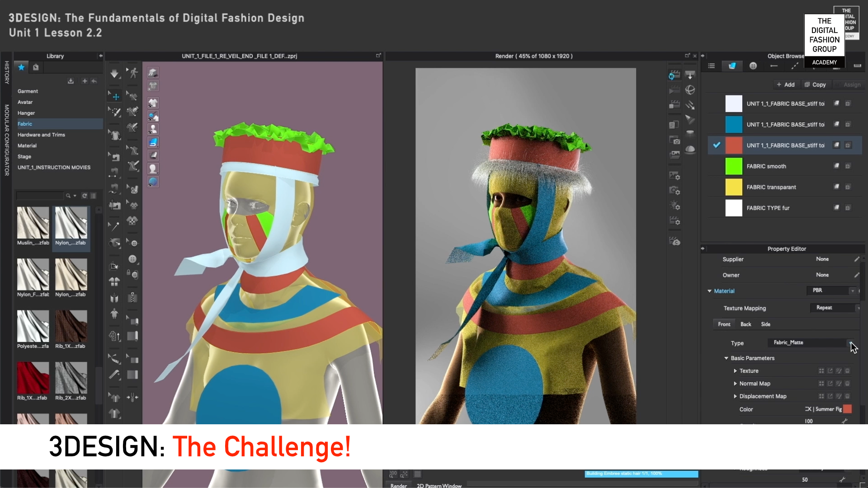This screenshot has height=488, width=868.
Task: Collapse the Basic Parameters section
Action: coord(726,358)
